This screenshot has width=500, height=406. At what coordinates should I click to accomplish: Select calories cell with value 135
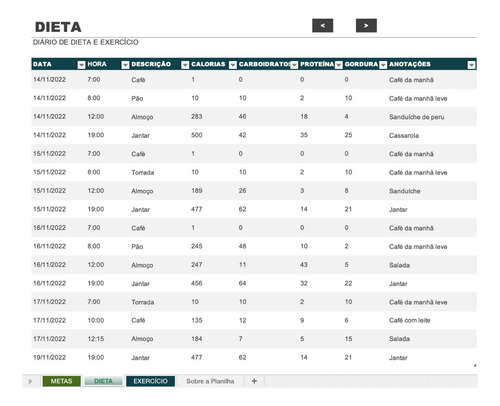(x=197, y=320)
